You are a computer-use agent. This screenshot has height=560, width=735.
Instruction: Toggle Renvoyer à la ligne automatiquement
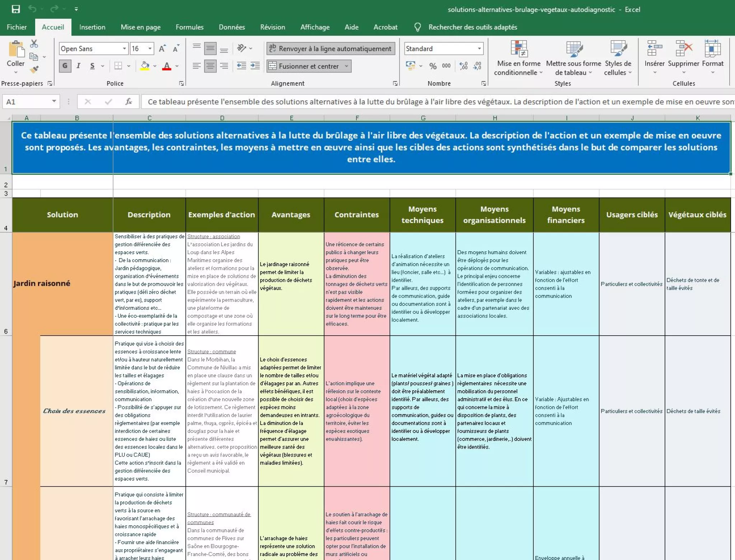331,49
